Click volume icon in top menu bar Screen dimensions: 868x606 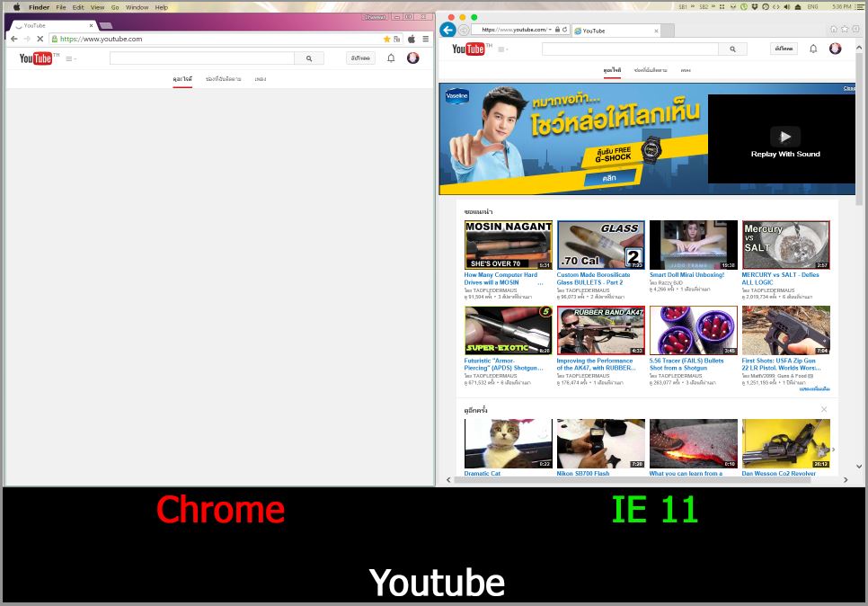tap(786, 6)
